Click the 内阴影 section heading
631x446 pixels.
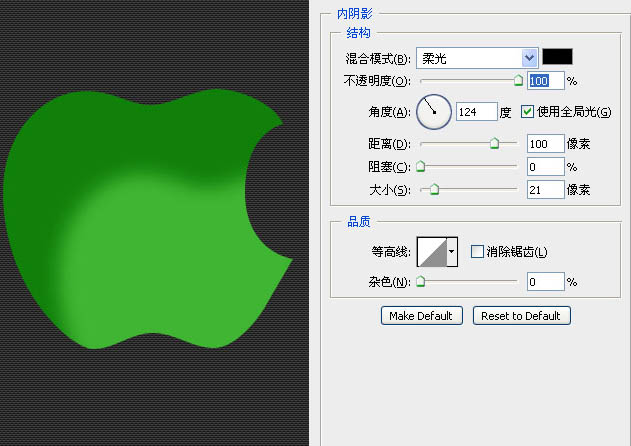click(x=355, y=14)
